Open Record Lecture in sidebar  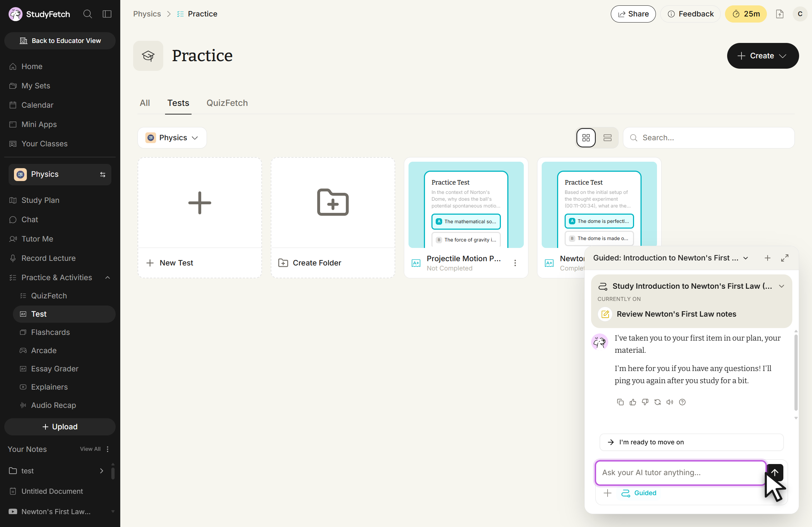(x=60, y=258)
